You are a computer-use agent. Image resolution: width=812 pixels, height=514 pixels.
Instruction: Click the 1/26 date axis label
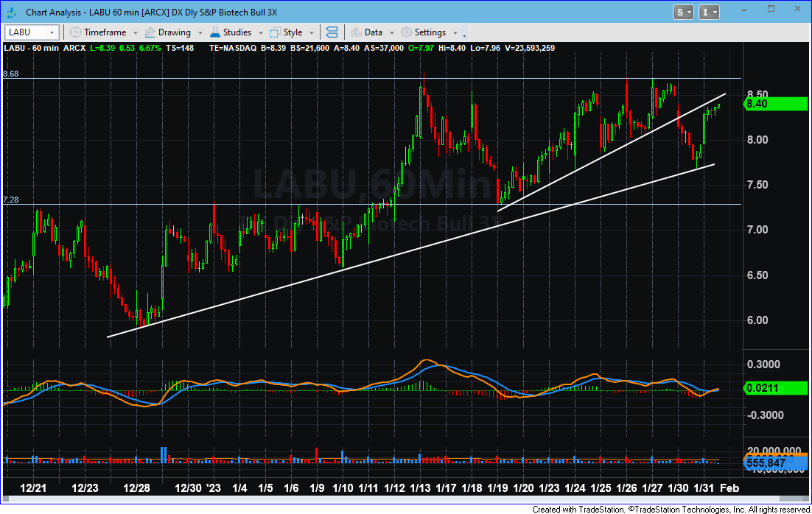pos(626,487)
